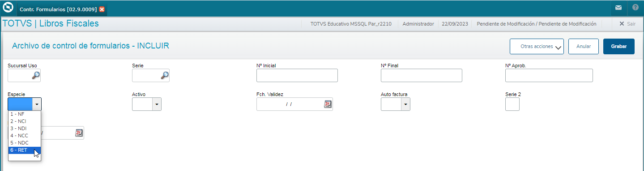
Task: Click the Administrador user label
Action: [418, 24]
